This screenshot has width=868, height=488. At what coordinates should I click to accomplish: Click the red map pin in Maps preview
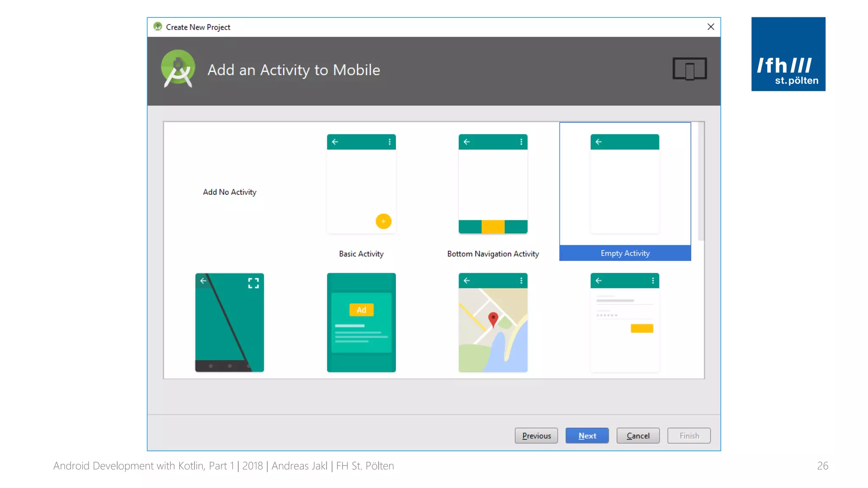(493, 319)
